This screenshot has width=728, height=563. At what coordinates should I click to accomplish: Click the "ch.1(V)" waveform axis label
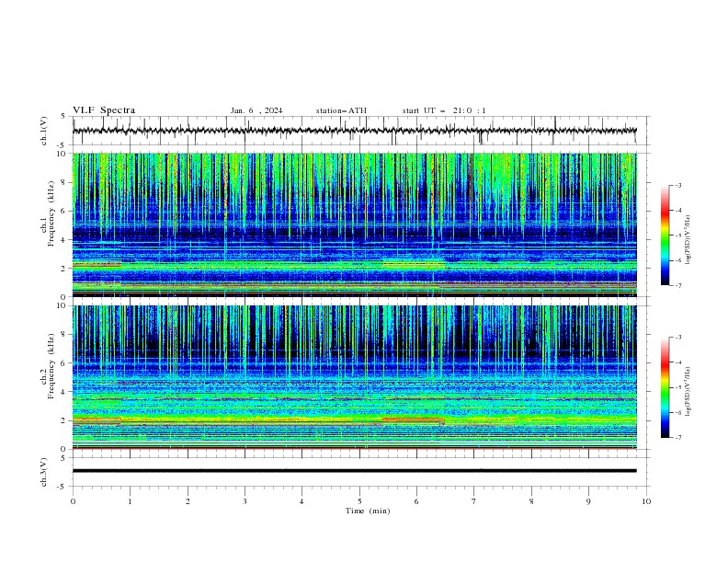tap(44, 131)
